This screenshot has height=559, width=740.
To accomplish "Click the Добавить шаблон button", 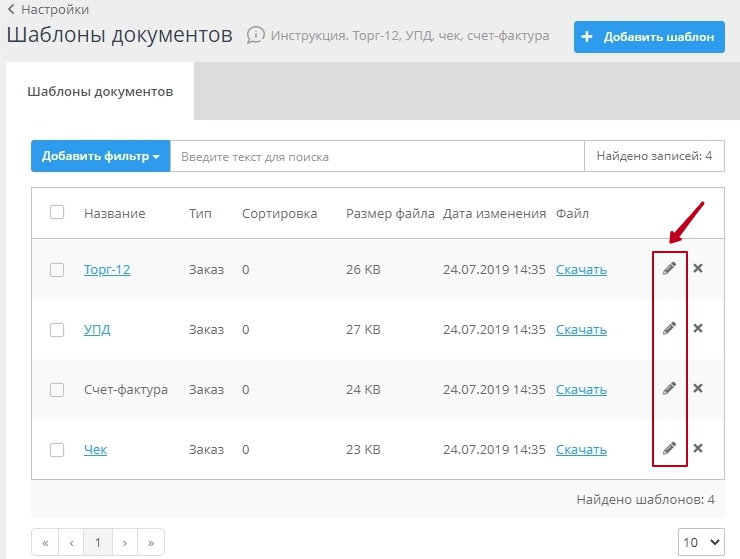I will coord(649,37).
